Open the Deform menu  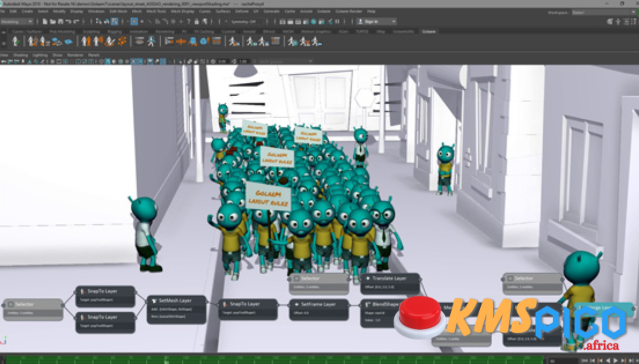coord(242,11)
